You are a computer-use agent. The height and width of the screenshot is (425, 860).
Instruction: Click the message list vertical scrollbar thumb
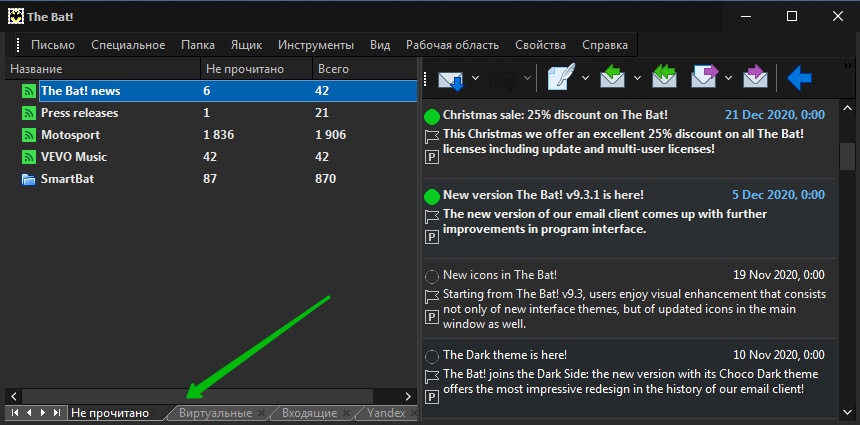pos(847,156)
